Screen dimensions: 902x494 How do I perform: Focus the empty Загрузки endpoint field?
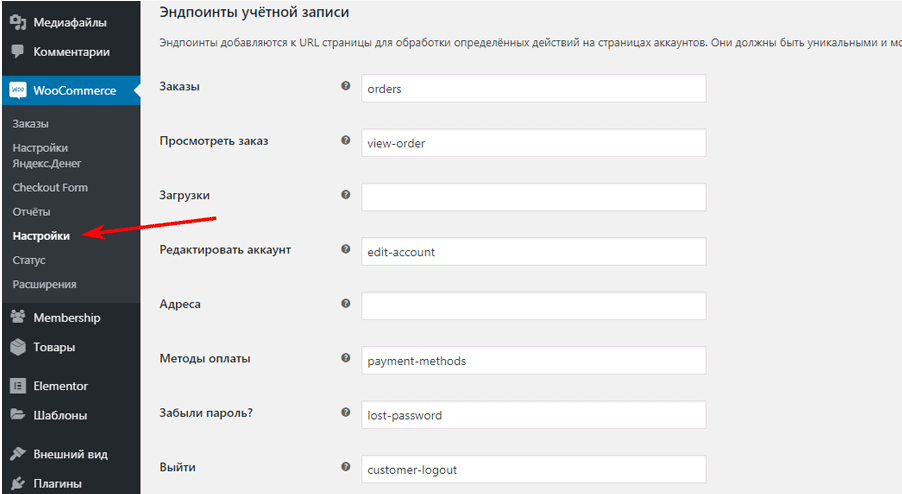(x=534, y=197)
